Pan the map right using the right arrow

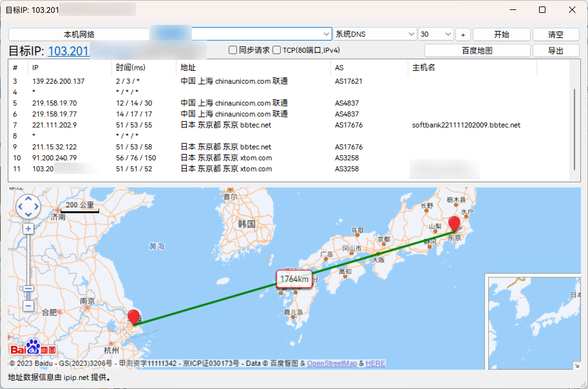[x=36, y=207]
